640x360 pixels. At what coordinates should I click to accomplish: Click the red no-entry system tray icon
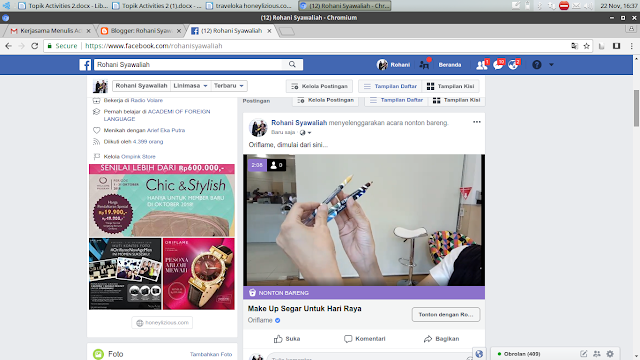[564, 6]
